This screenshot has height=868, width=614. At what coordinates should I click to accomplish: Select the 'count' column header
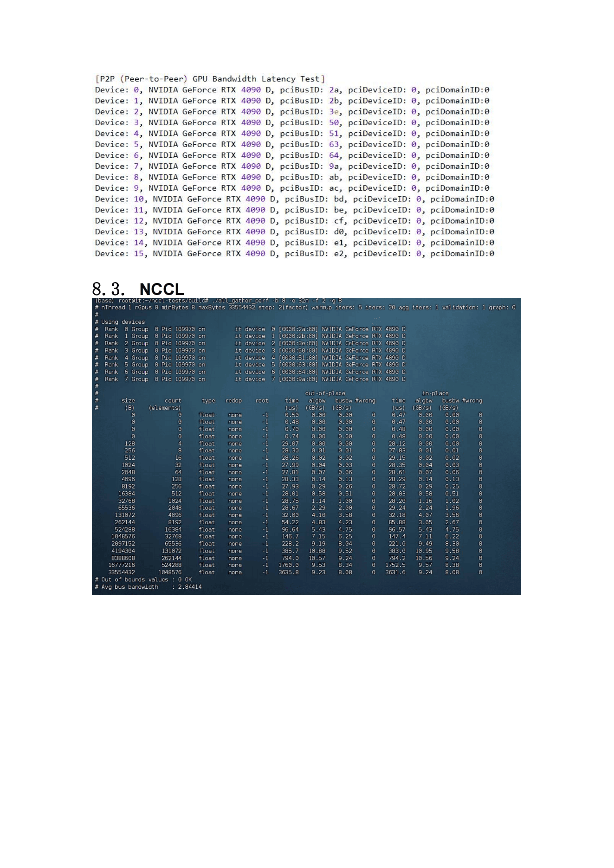point(173,401)
